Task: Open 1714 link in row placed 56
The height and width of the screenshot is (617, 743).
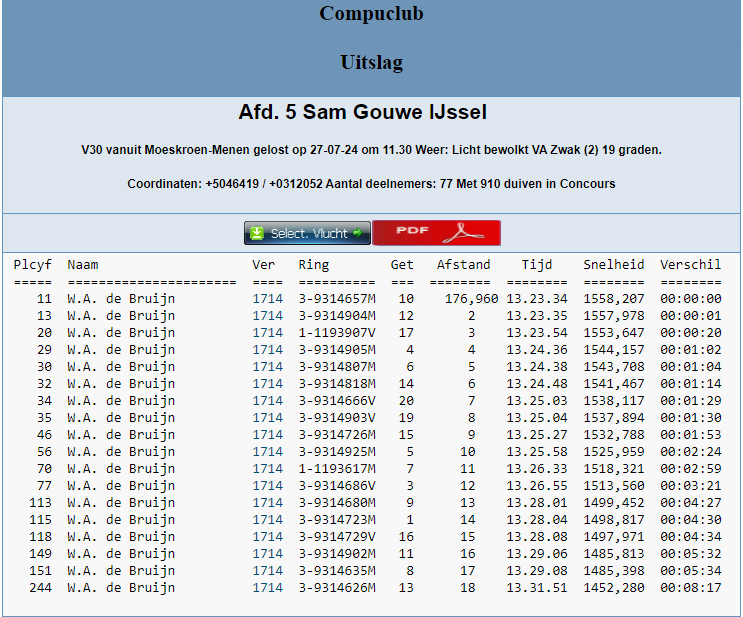Action: [x=267, y=451]
